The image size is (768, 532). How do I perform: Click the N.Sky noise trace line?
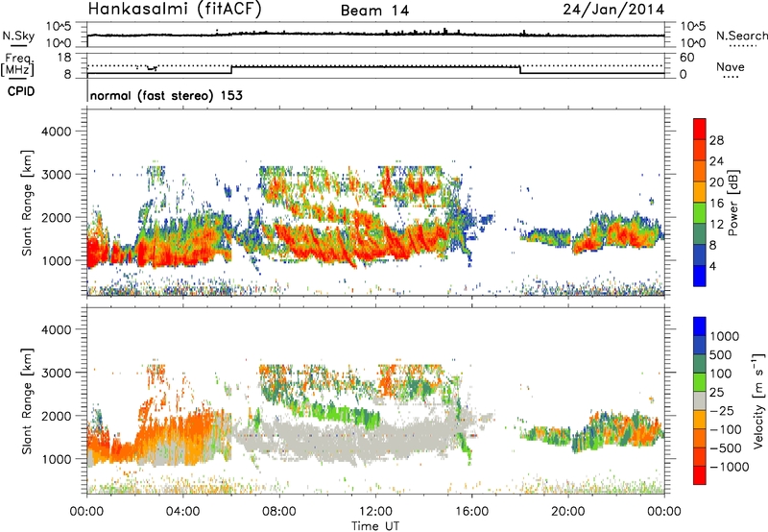375,35
